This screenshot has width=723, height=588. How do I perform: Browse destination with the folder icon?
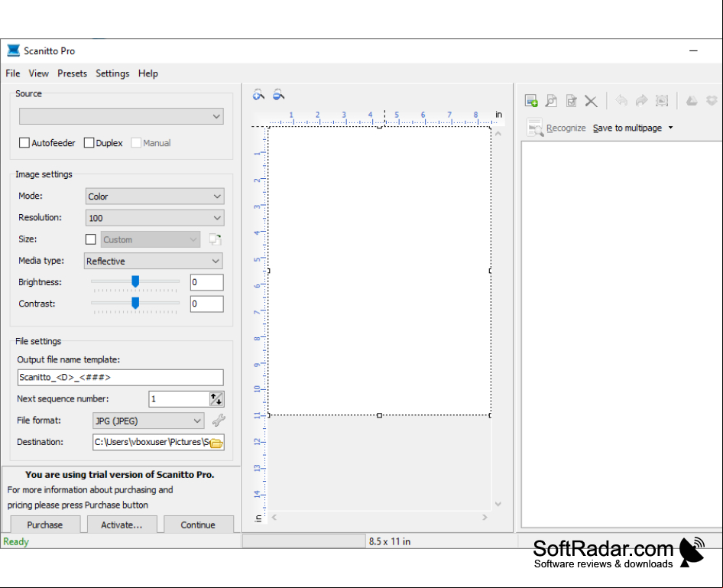pos(216,443)
